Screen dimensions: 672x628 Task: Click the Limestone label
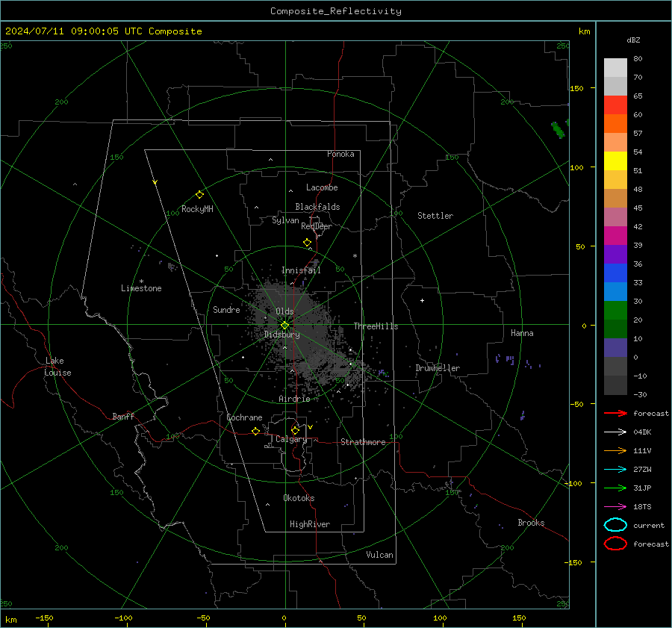[141, 288]
